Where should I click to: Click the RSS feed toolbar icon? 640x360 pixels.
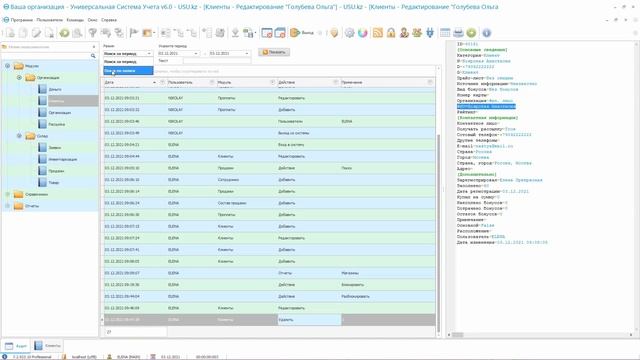click(x=378, y=33)
